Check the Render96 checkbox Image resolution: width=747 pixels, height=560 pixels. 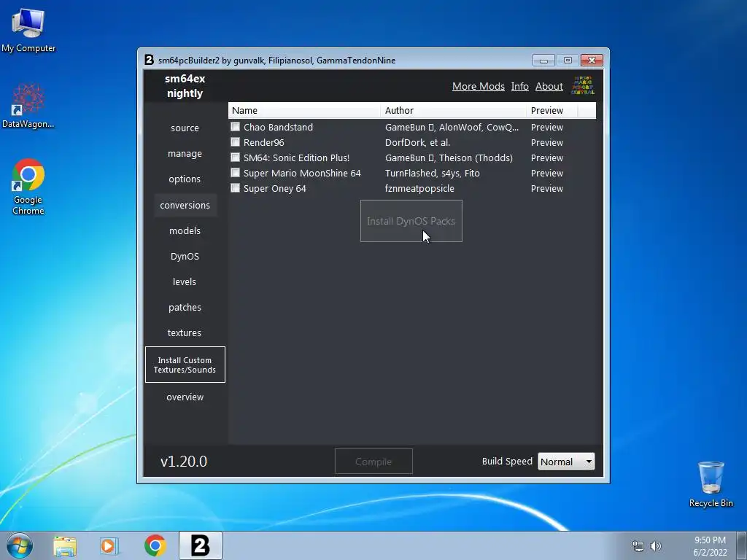[236, 142]
